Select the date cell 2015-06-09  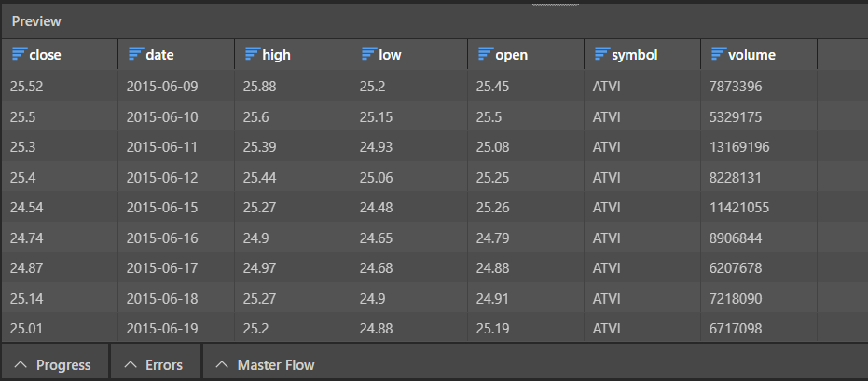(x=162, y=87)
